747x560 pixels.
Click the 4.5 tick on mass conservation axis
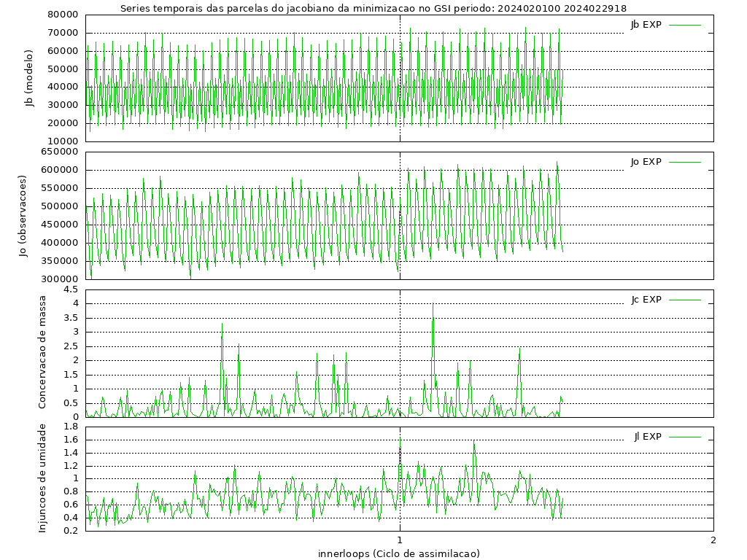coord(71,289)
